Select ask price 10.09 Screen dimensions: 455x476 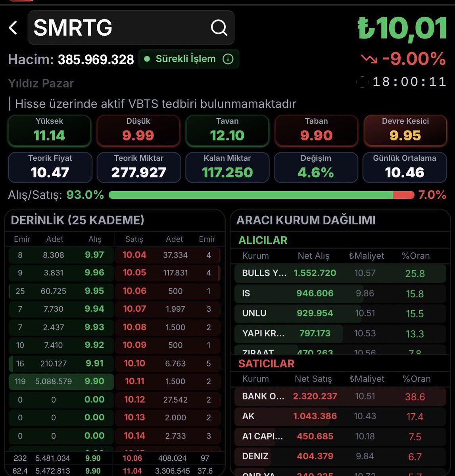[134, 345]
